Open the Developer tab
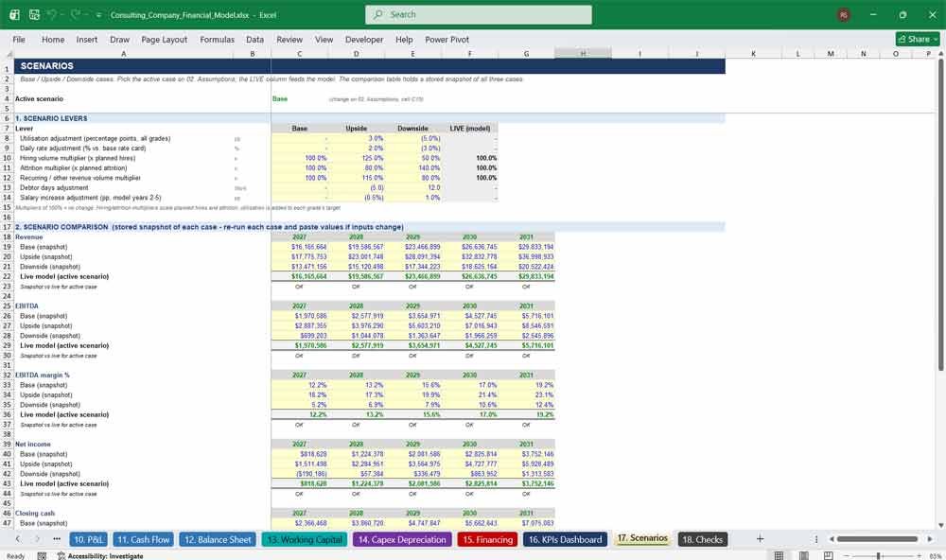The width and height of the screenshot is (946, 560). point(364,39)
